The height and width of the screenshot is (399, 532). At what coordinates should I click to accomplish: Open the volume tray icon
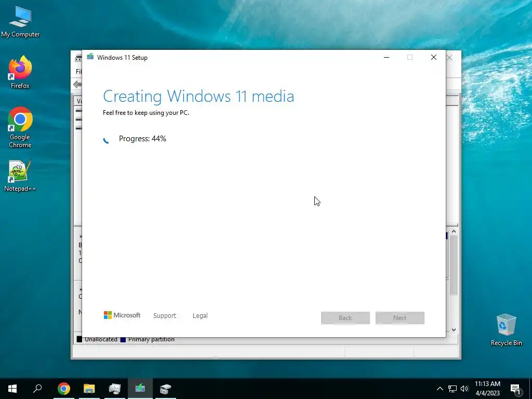464,389
